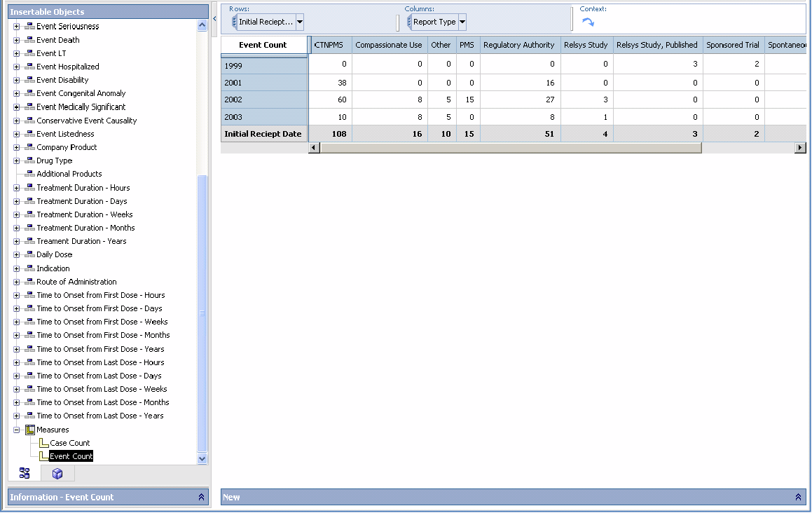Expand the Information - Event Count panel
812x513 pixels.
click(202, 497)
